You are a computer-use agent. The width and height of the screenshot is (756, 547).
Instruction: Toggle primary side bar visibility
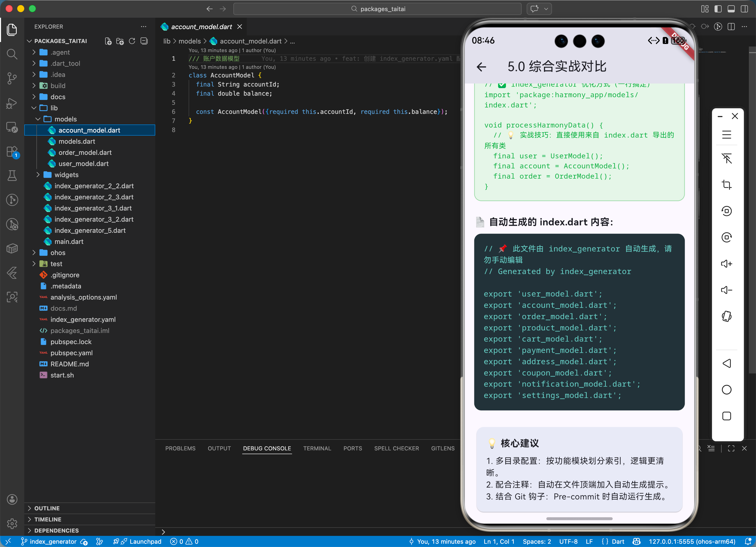(x=718, y=9)
